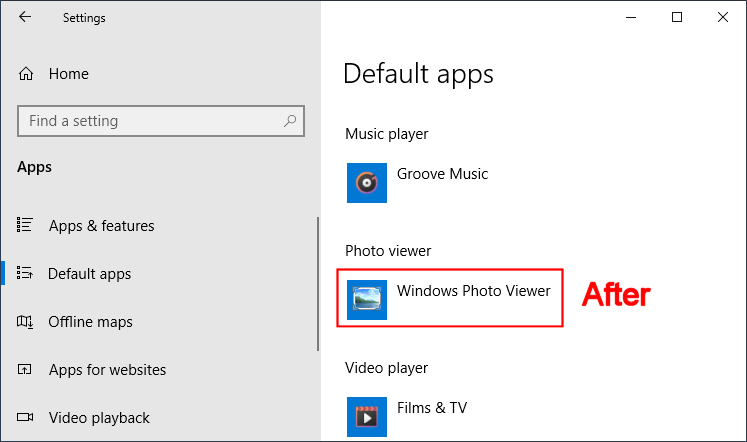Click the Home house icon
This screenshot has height=442, width=747.
click(26, 74)
